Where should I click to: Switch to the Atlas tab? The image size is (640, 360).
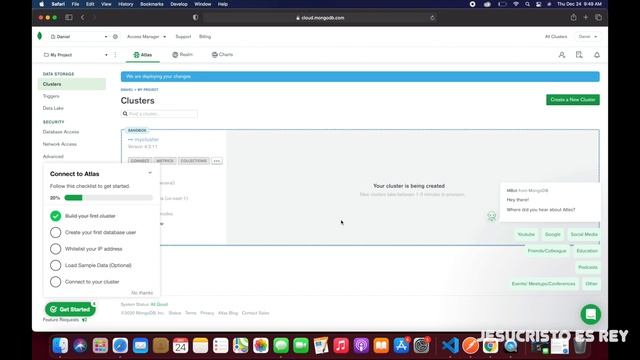tap(143, 55)
